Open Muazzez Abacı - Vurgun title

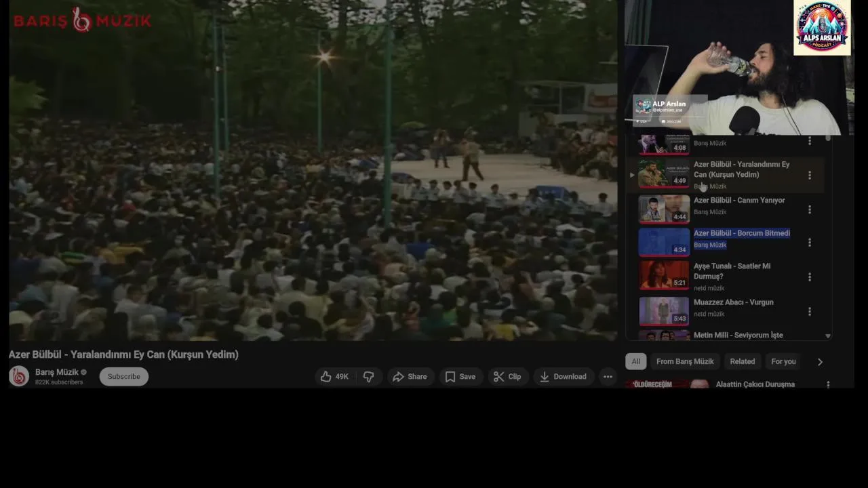click(734, 302)
